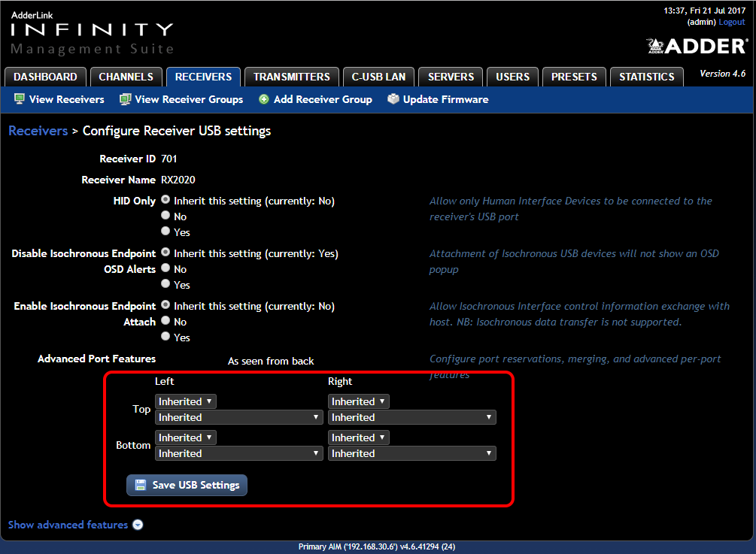Select inherit for Enable Isochronous Endpoint Attach
The image size is (756, 554).
pos(165,304)
